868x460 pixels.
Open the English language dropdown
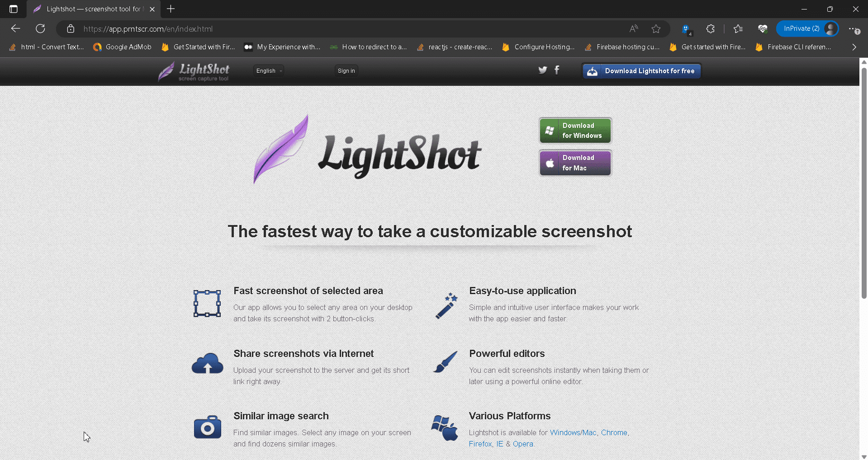268,70
